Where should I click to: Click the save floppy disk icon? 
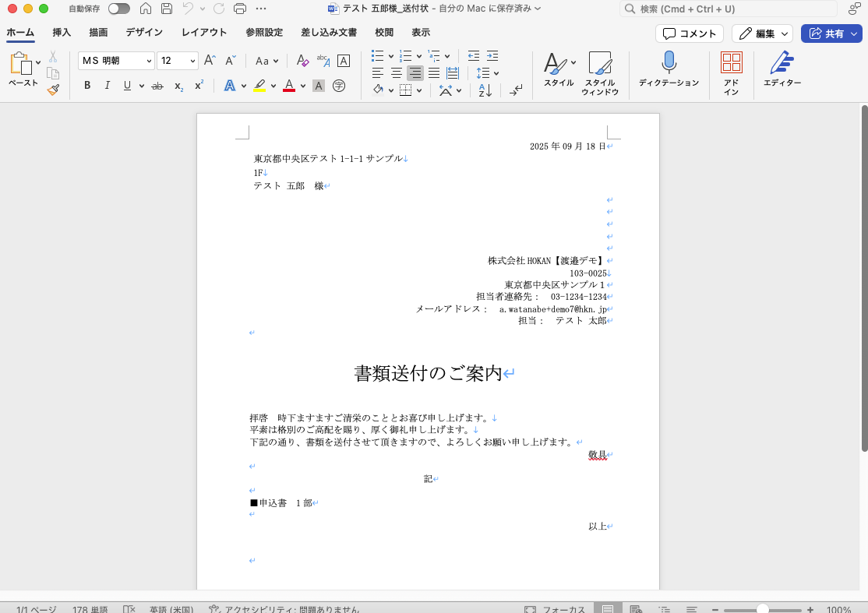167,9
